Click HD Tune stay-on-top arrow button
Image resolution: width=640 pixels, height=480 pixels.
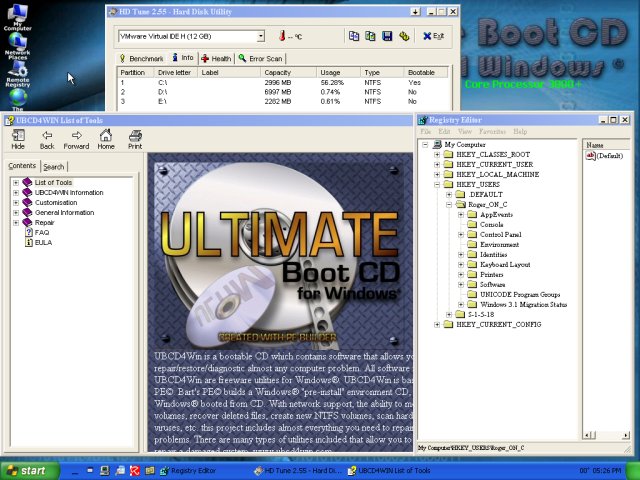coord(415,12)
